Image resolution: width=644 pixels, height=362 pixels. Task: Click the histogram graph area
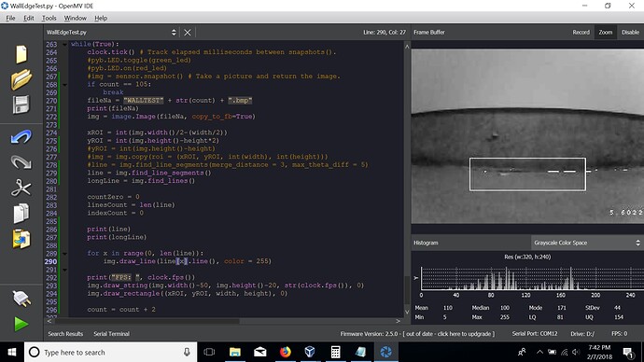pyautogui.click(x=532, y=279)
